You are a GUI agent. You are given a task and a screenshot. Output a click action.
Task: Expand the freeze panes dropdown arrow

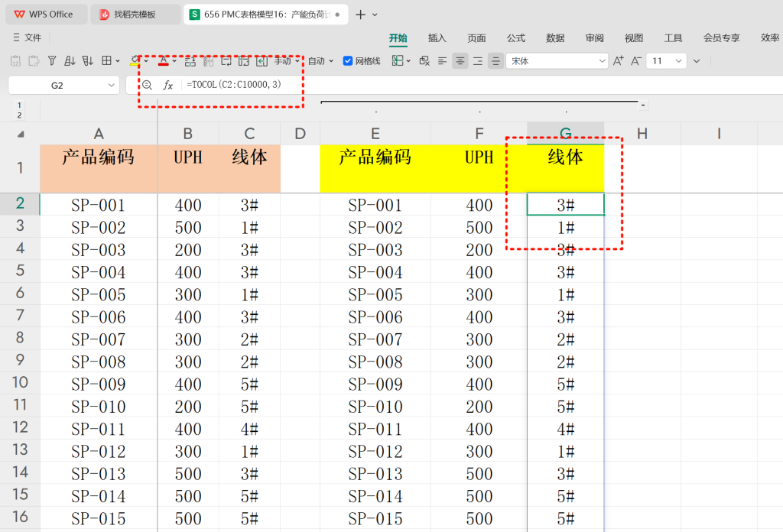408,61
